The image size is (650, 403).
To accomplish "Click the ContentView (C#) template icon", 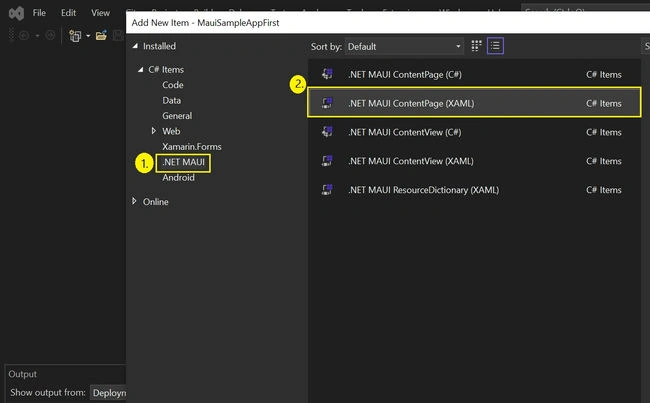I will click(x=327, y=132).
